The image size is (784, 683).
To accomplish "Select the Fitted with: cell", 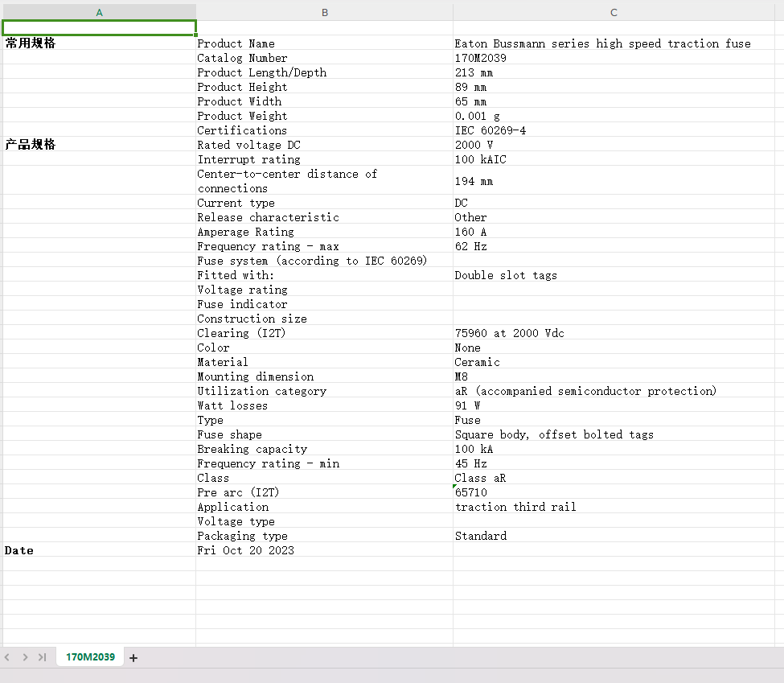I will 325,275.
